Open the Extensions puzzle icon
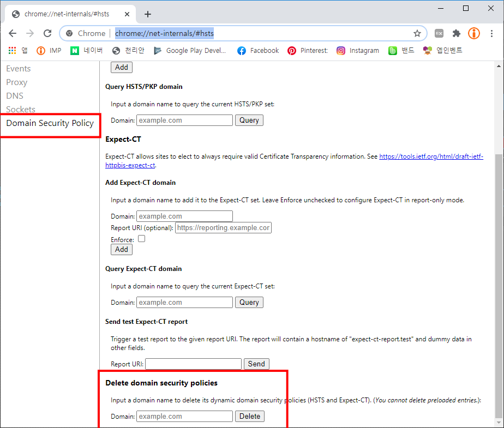Image resolution: width=504 pixels, height=428 pixels. pos(457,33)
